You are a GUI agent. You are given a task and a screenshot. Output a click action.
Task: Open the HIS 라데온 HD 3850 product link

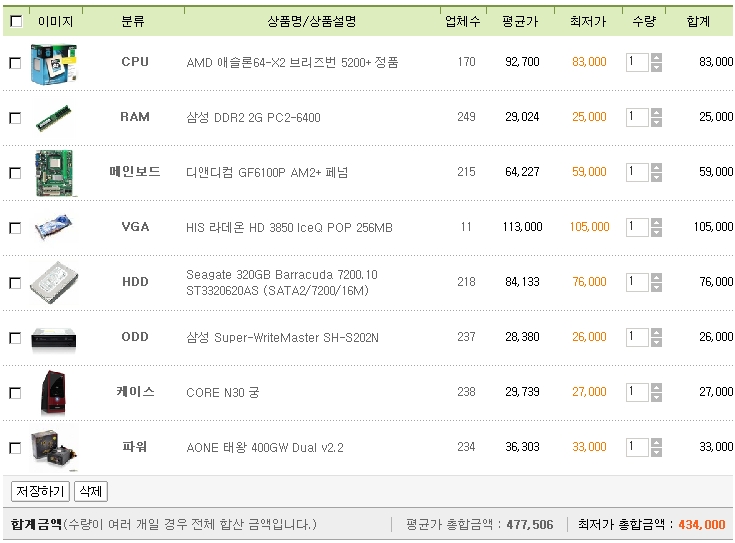(x=289, y=227)
